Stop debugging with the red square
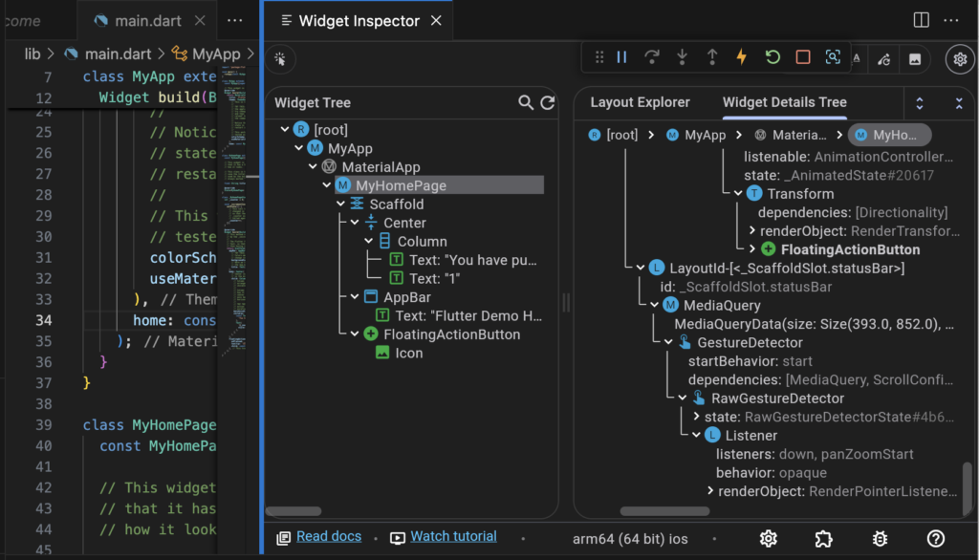The width and height of the screenshot is (979, 560). pos(803,57)
